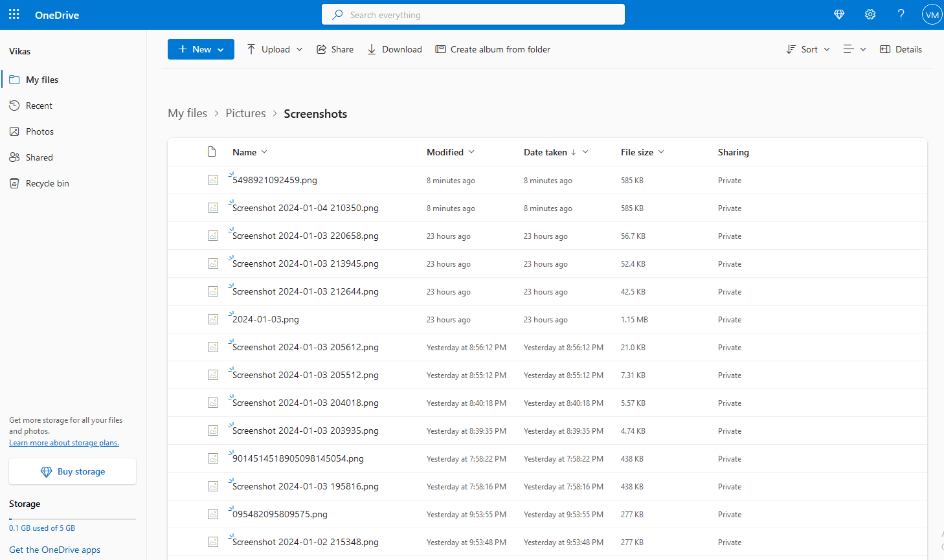The width and height of the screenshot is (944, 560).
Task: Open the view options chevron dropdown
Action: click(864, 49)
